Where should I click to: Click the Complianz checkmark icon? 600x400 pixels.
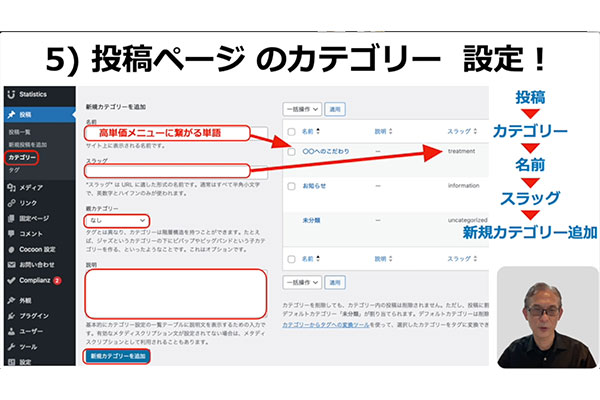[11, 280]
